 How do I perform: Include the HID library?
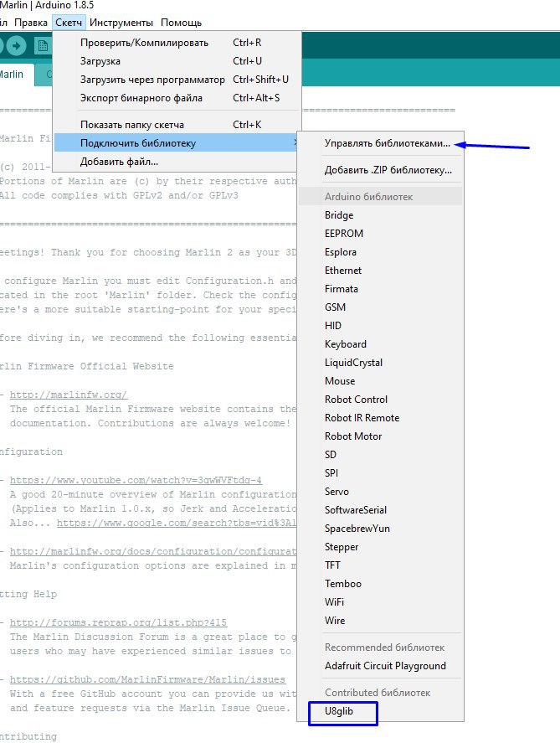pos(381,326)
